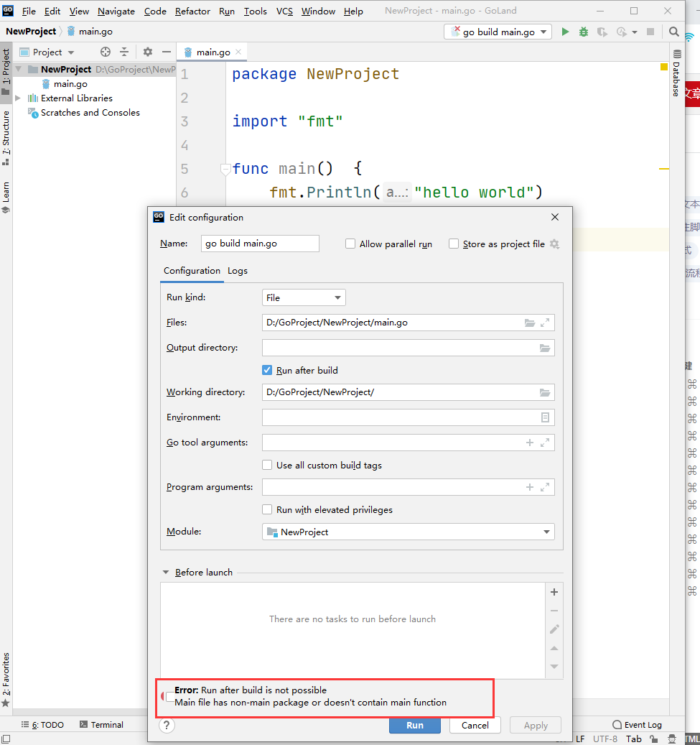Viewport: 700px width, 745px height.
Task: Check Run with elevated privileges
Action: 267,510
